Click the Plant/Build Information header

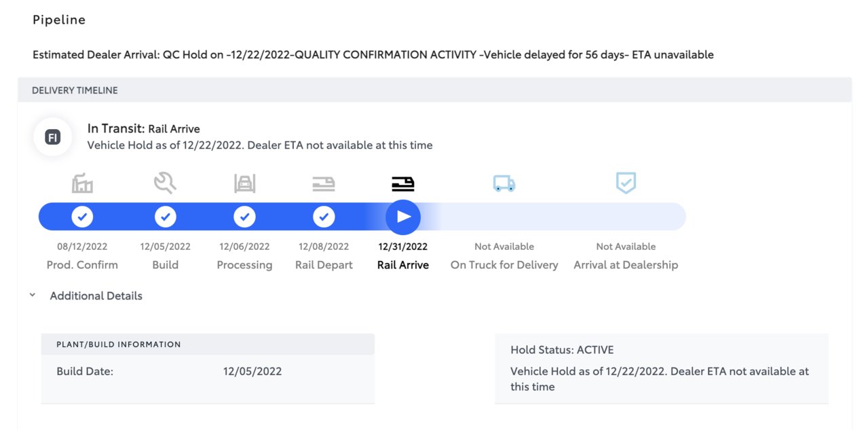click(208, 344)
